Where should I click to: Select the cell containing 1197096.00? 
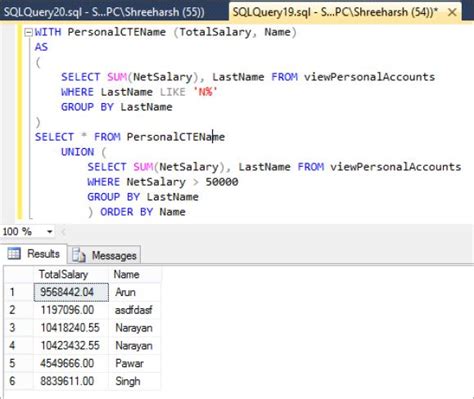[x=71, y=310]
